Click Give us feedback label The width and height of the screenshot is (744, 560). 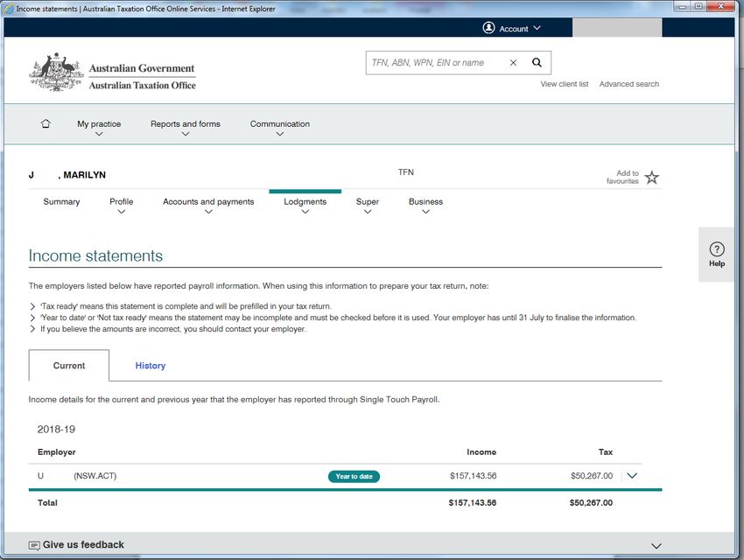tap(83, 545)
